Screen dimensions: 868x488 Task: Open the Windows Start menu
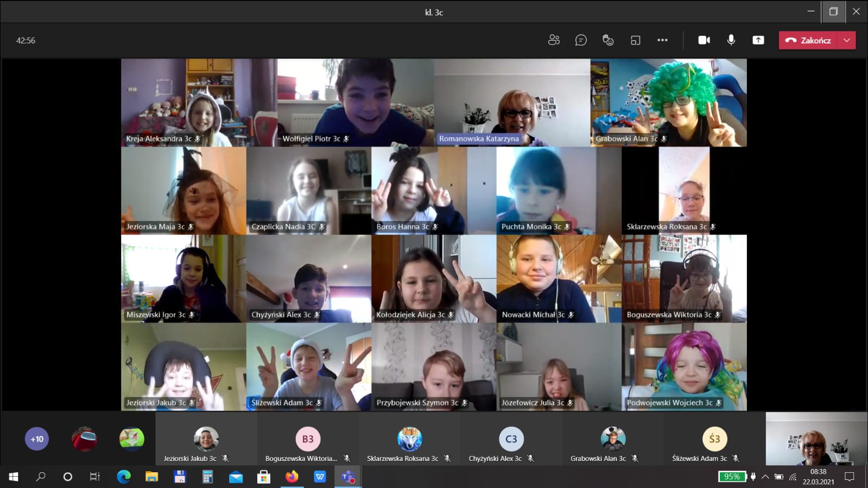tap(14, 477)
